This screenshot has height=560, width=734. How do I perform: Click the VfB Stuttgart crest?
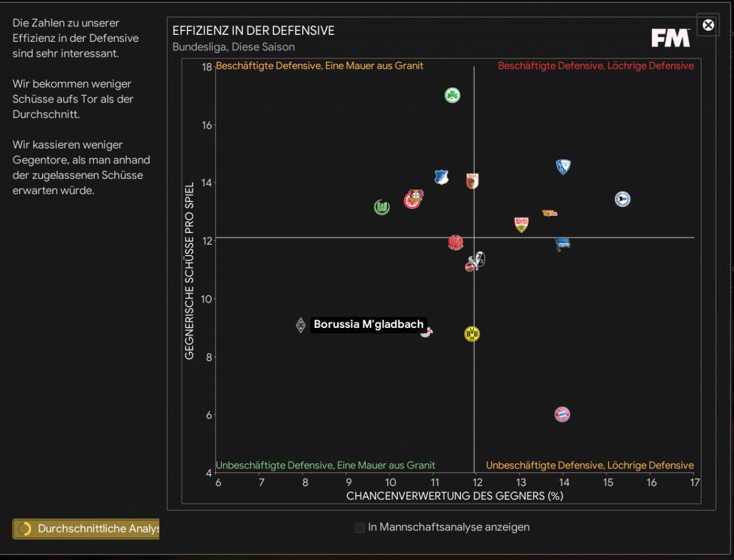tap(521, 225)
